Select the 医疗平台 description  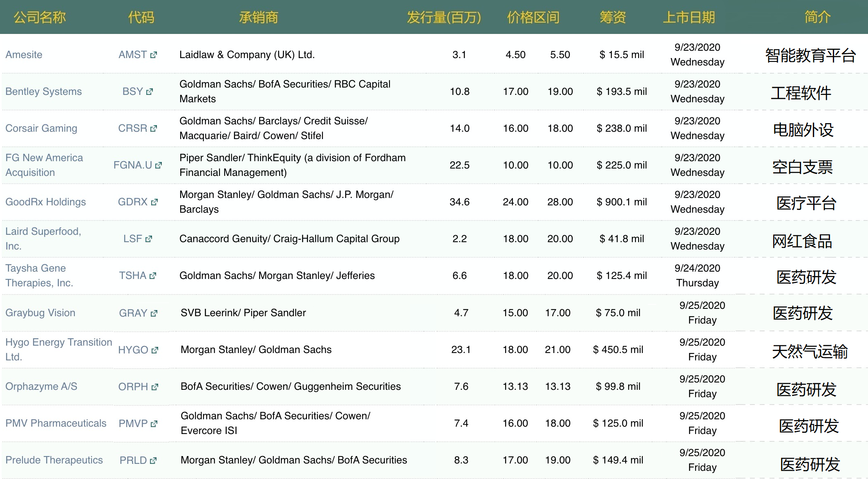click(806, 203)
